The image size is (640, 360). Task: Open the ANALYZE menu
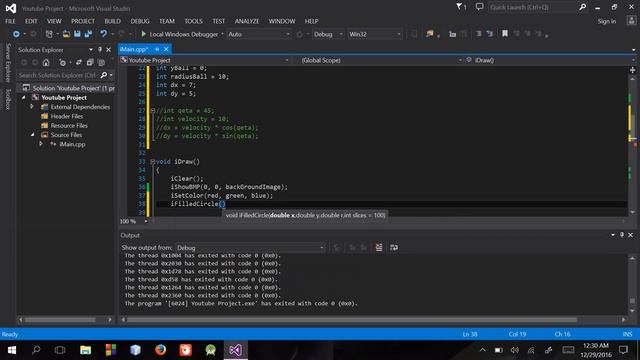[x=247, y=21]
